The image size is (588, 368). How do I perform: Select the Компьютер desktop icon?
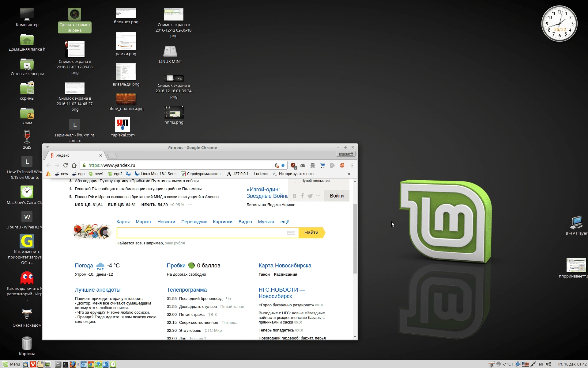[x=27, y=17]
